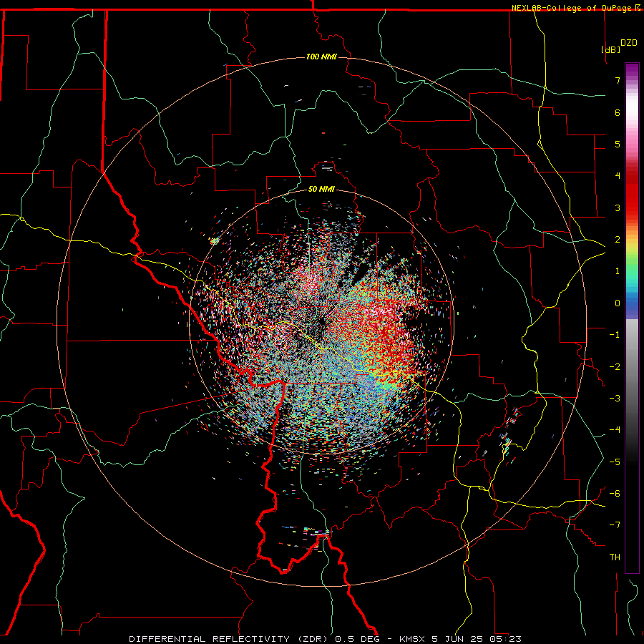Viewport: 644px width, 644px height.
Task: Click the -1 value on the color scale
Action: pyautogui.click(x=615, y=335)
